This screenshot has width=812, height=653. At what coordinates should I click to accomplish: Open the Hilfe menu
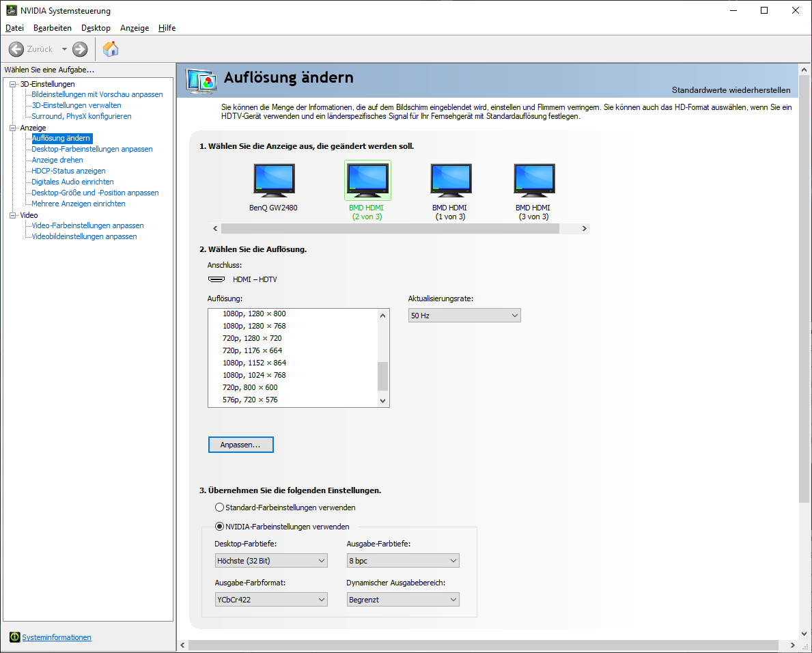point(167,28)
